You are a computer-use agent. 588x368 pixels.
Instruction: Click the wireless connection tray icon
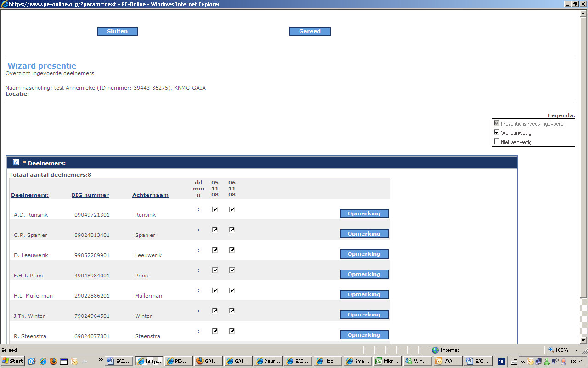tap(555, 362)
